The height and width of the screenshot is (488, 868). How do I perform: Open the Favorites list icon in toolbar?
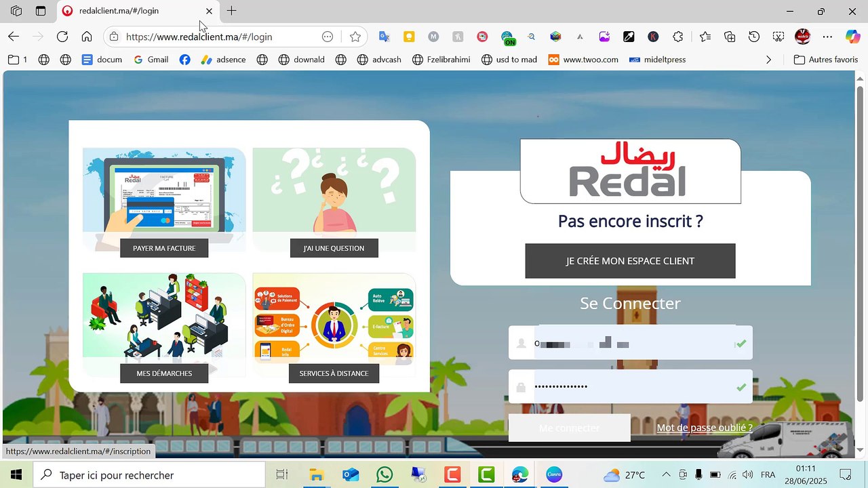(x=705, y=37)
